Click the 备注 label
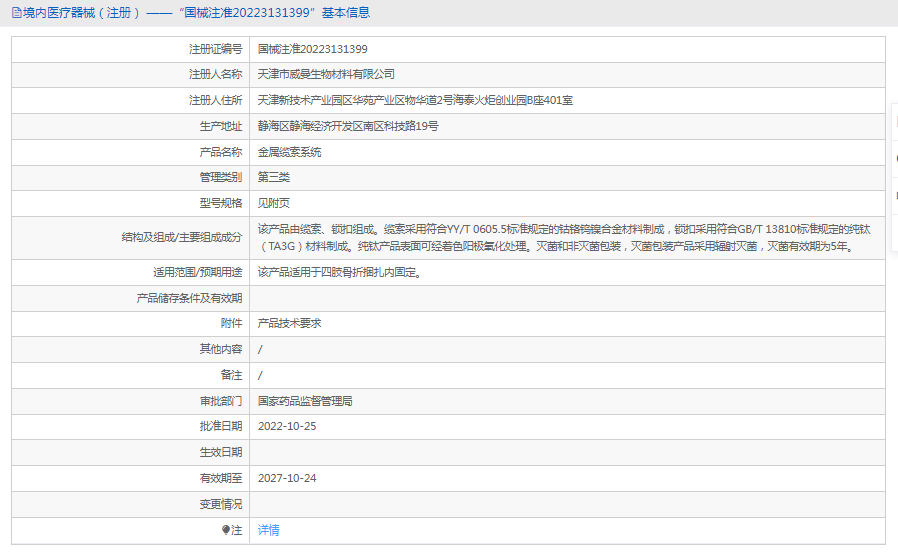Image resolution: width=898 pixels, height=553 pixels. [232, 375]
